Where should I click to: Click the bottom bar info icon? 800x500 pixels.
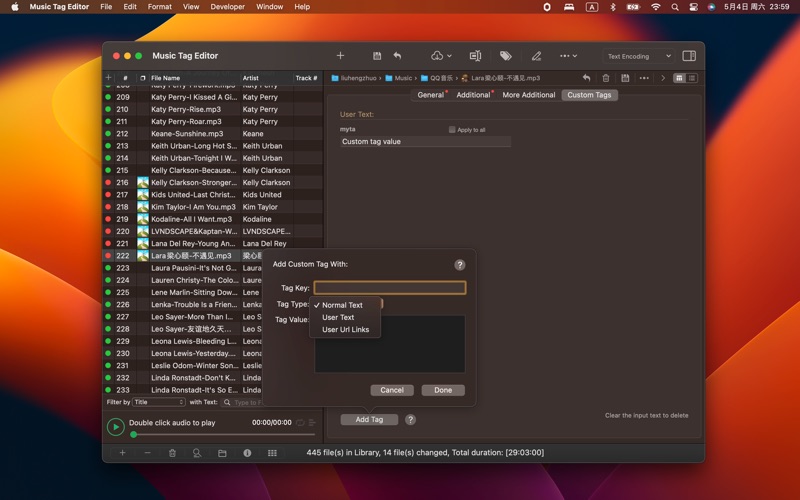247,453
